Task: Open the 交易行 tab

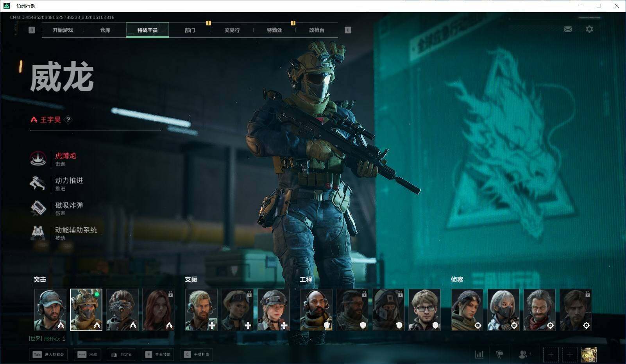Action: [232, 30]
